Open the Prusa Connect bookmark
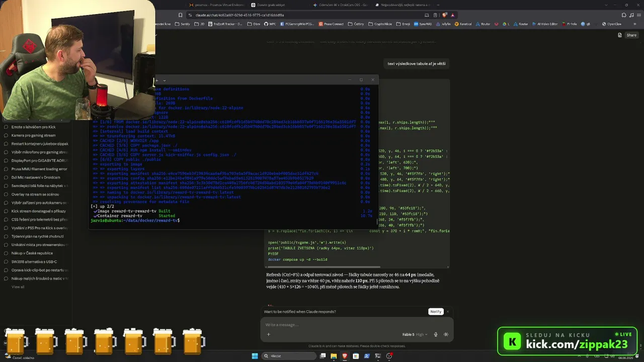The image size is (644, 362). (332, 24)
